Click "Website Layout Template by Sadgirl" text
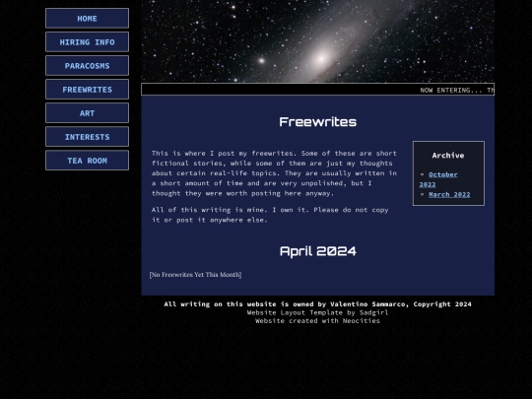This screenshot has height=399, width=532. click(x=317, y=312)
